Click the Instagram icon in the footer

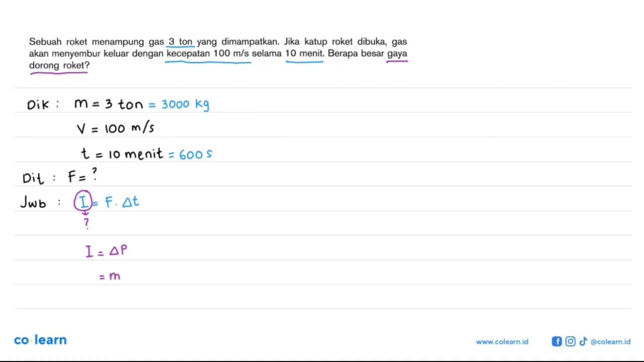coord(570,341)
